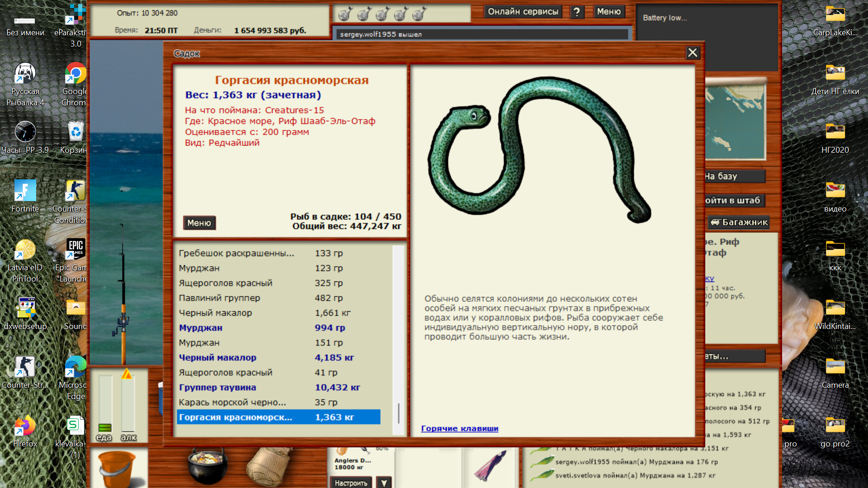Screen dimensions: 868x488
Task: Open Онлайн сервисы menu
Action: (523, 12)
